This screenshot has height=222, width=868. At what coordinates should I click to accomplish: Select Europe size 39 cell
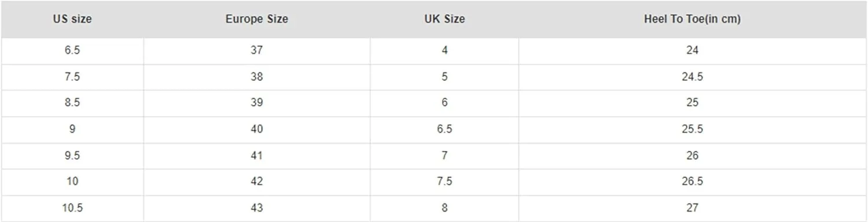[x=257, y=103]
